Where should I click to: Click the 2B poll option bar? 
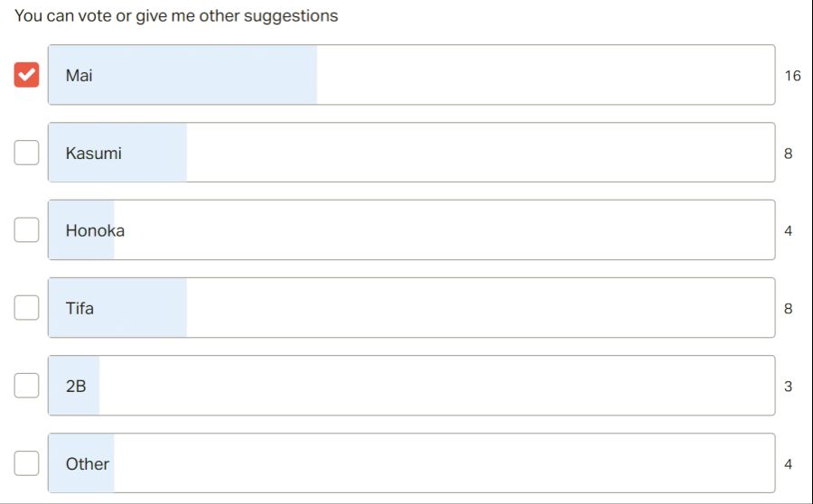[411, 386]
